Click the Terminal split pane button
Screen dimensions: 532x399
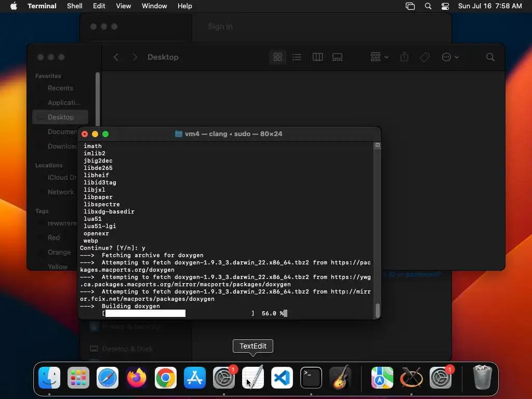pos(377,145)
